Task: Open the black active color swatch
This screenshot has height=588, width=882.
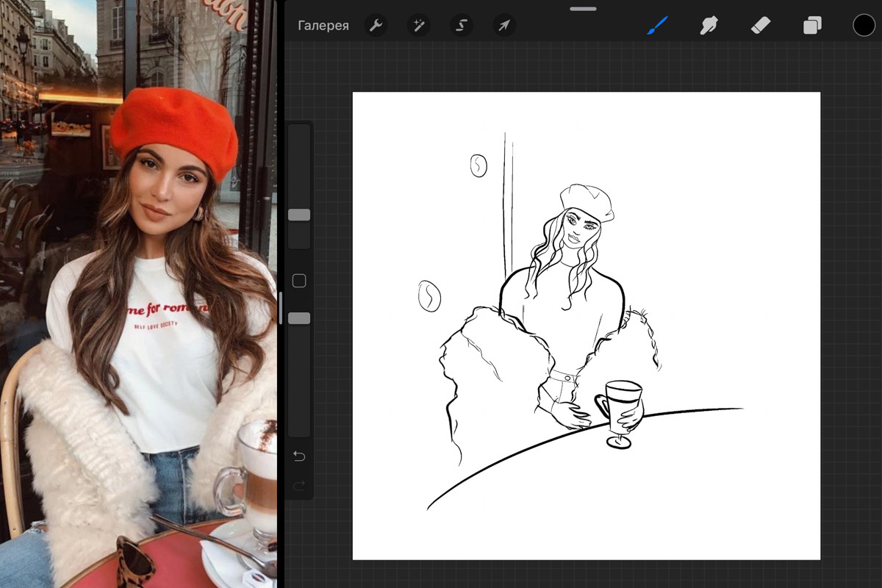Action: [x=864, y=26]
